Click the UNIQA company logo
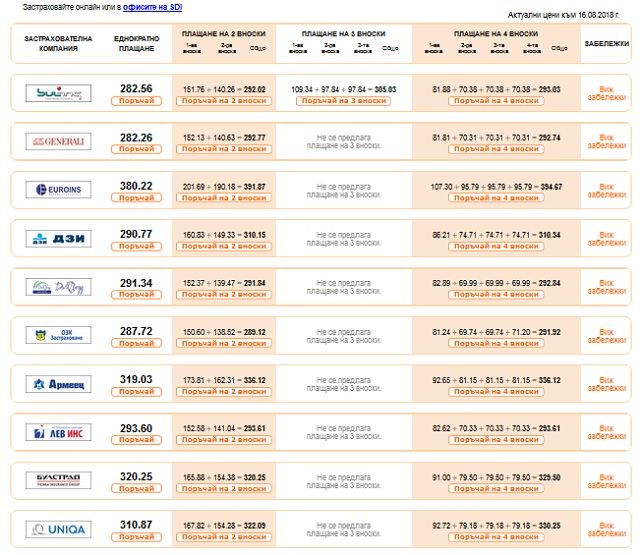This screenshot has width=640, height=555. 58,529
